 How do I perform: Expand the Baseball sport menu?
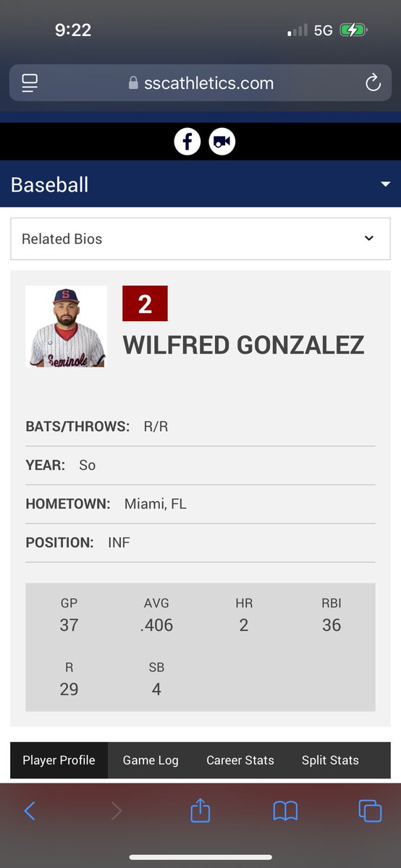click(200, 184)
